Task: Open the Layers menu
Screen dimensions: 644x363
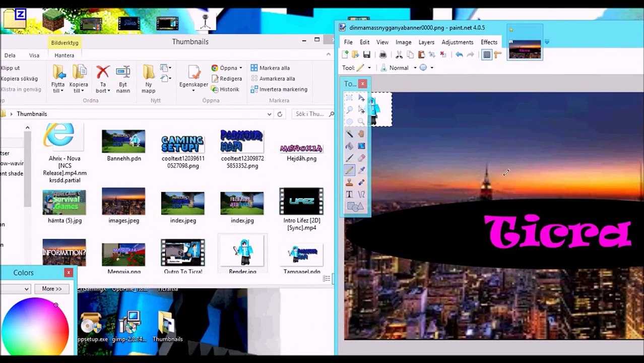Action: point(426,42)
